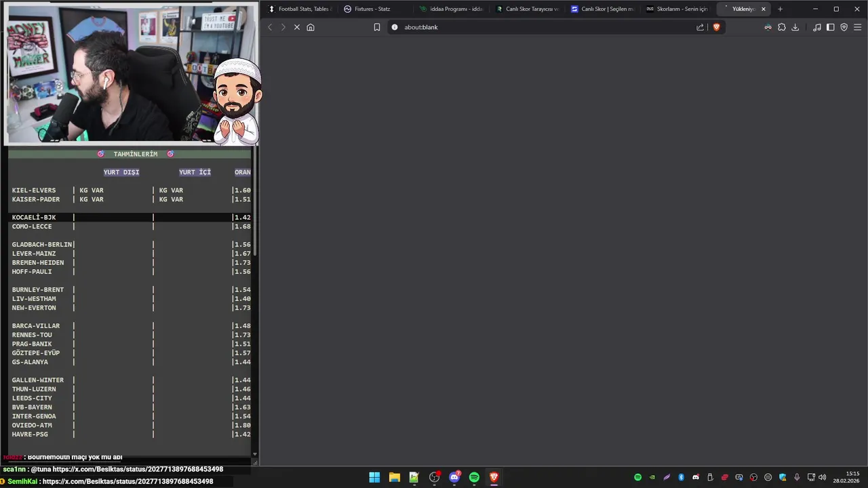Click the YURT İÇİ column header
This screenshot has height=488, width=868.
(x=195, y=172)
